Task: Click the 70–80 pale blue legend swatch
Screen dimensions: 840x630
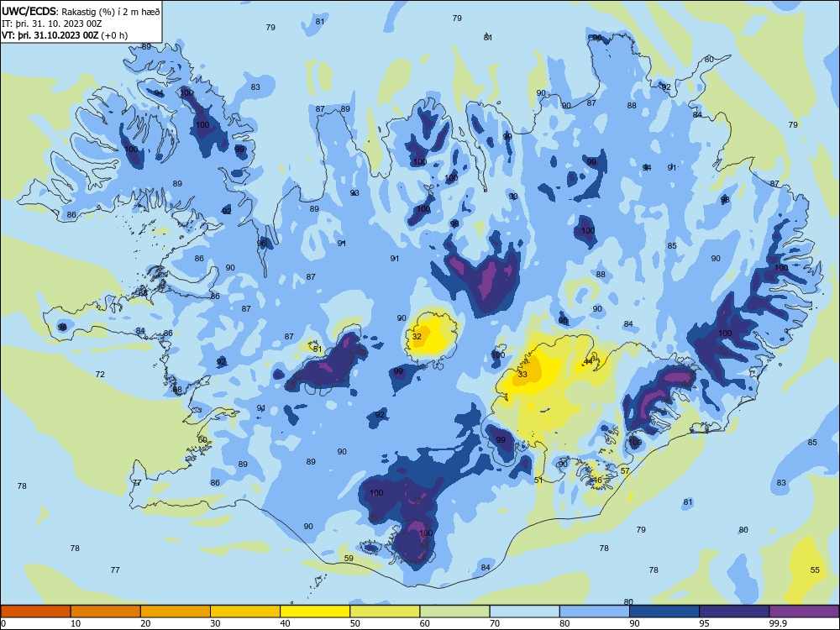Action: [x=524, y=612]
